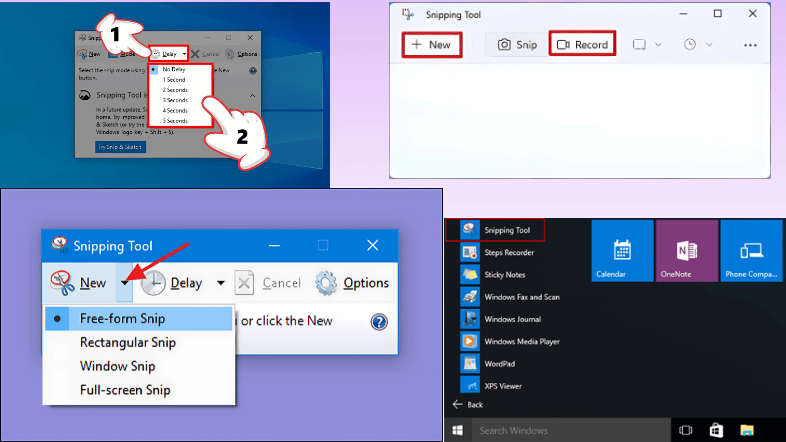This screenshot has width=786, height=442.
Task: Launch WordPad from the Start menu
Action: [488, 364]
